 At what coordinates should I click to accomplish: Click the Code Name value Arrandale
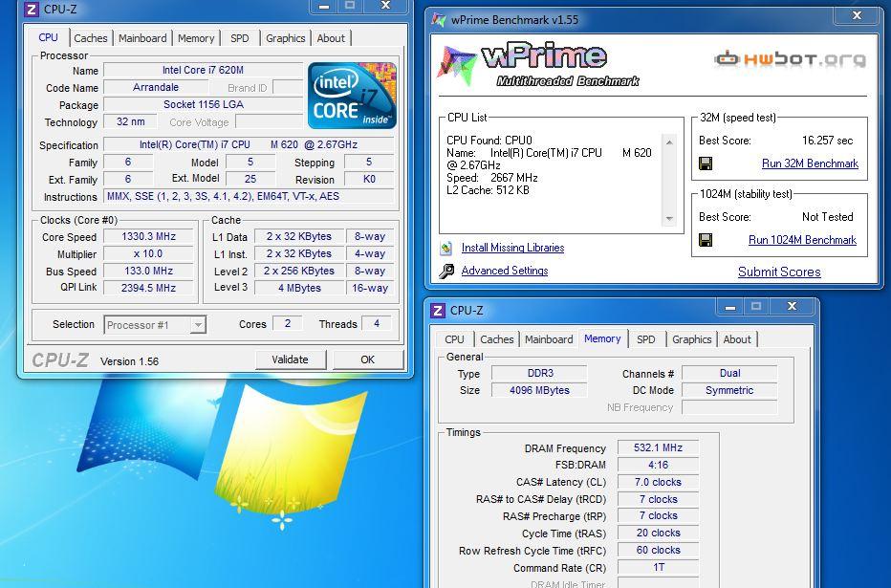pyautogui.click(x=156, y=88)
